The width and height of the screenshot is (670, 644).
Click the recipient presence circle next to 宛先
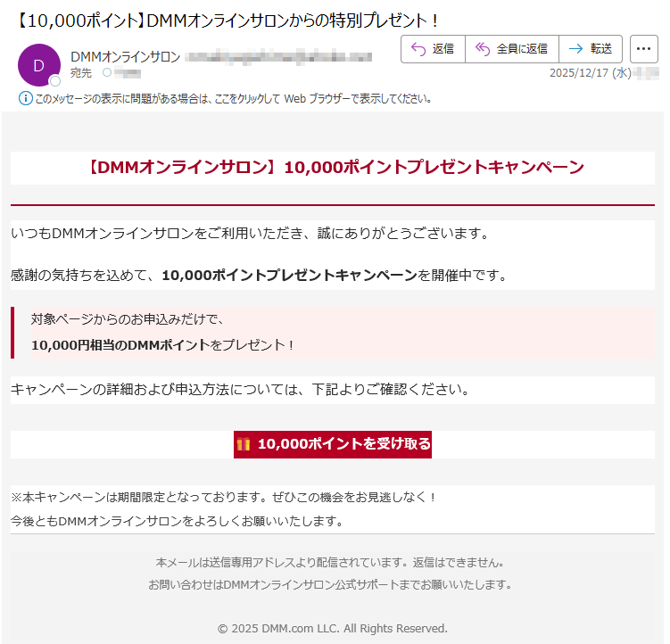(x=107, y=73)
